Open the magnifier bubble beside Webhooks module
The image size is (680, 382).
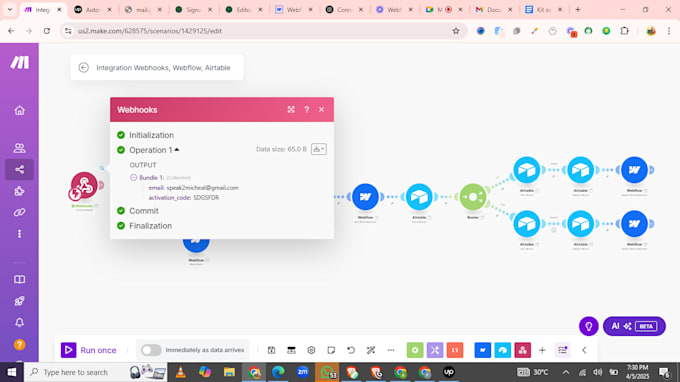(102, 168)
